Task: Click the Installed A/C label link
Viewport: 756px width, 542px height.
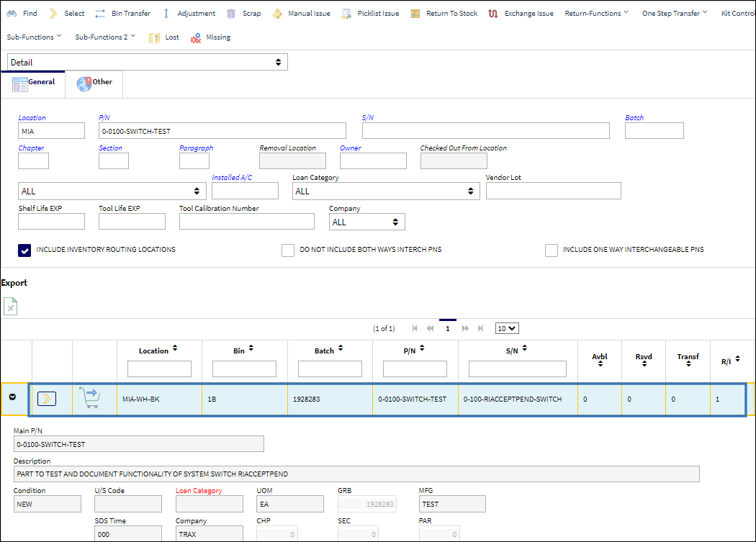Action: (x=232, y=178)
